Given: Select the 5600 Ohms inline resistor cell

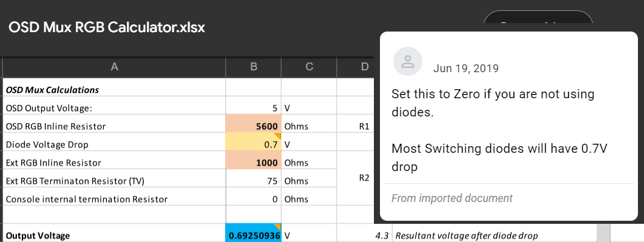Looking at the screenshot, I should point(253,126).
